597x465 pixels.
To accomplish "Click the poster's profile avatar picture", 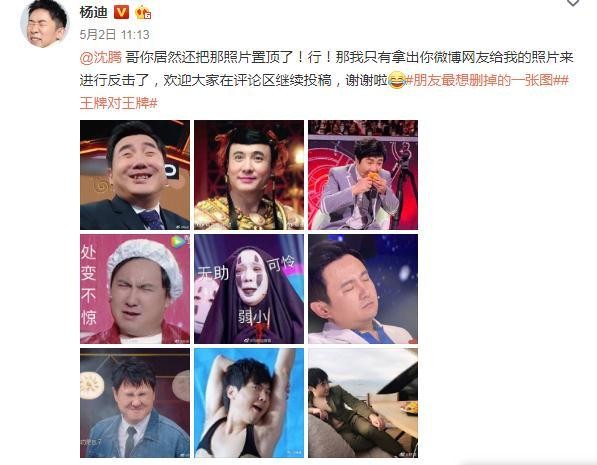I will 44,24.
